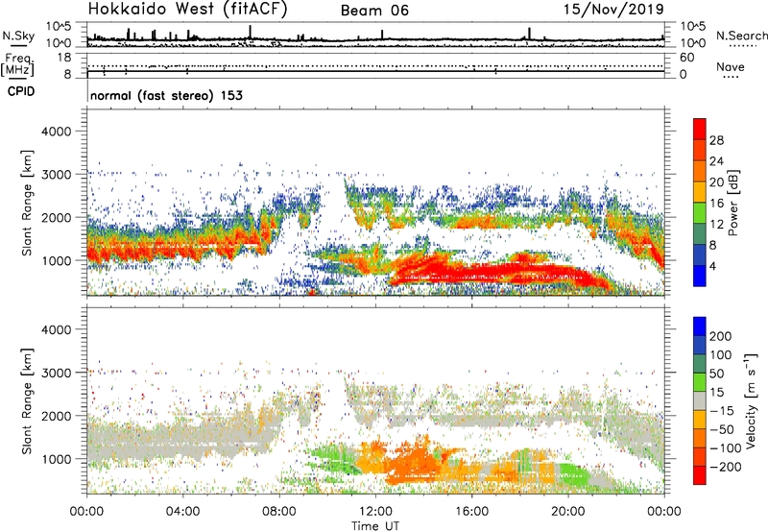Select "normal (fast stereo) 153" mode text

click(x=166, y=95)
